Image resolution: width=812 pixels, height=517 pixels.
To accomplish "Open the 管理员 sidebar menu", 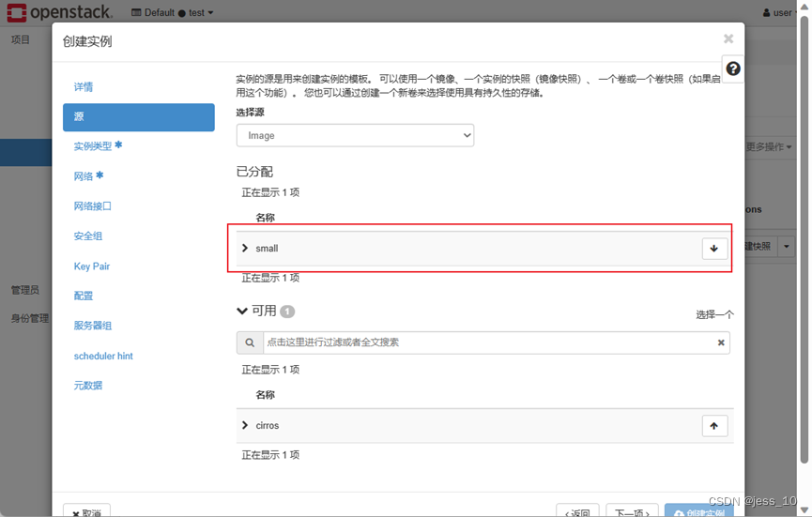I will point(24,290).
